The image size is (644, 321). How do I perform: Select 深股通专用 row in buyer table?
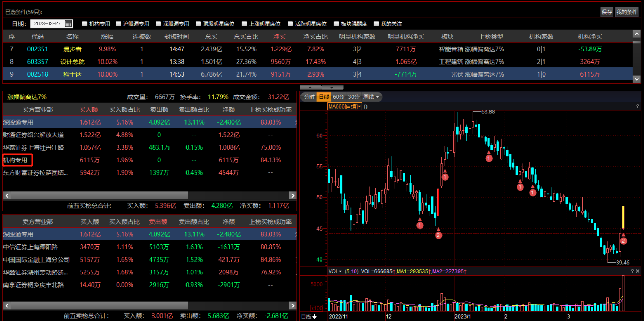pos(149,122)
